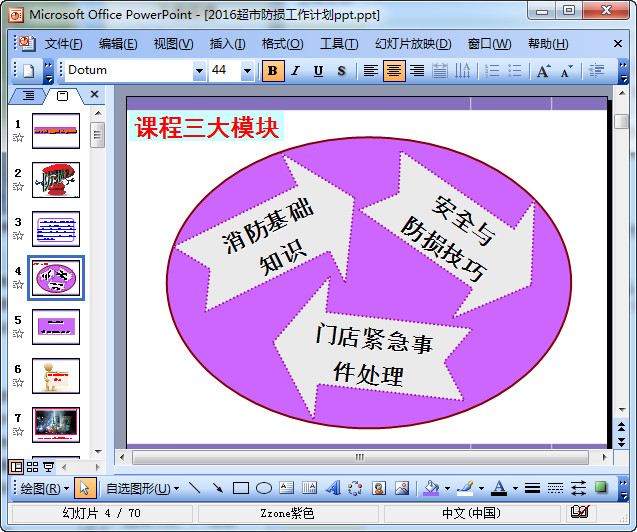Select slide 6 thumbnail

click(x=56, y=376)
